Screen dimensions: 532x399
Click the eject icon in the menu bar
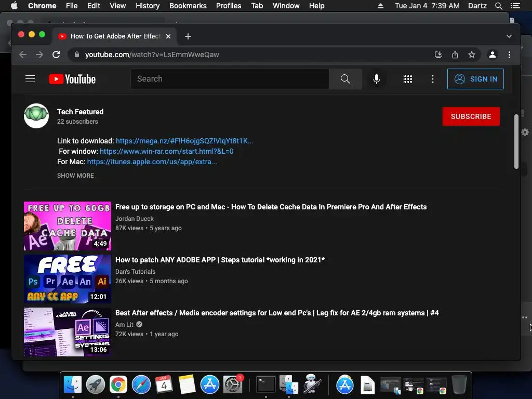tap(381, 6)
